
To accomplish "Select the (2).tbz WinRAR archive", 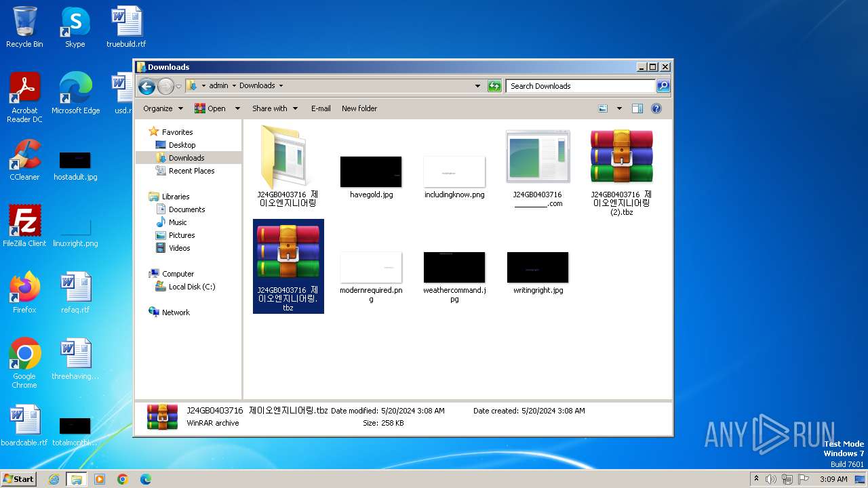I will (x=622, y=173).
